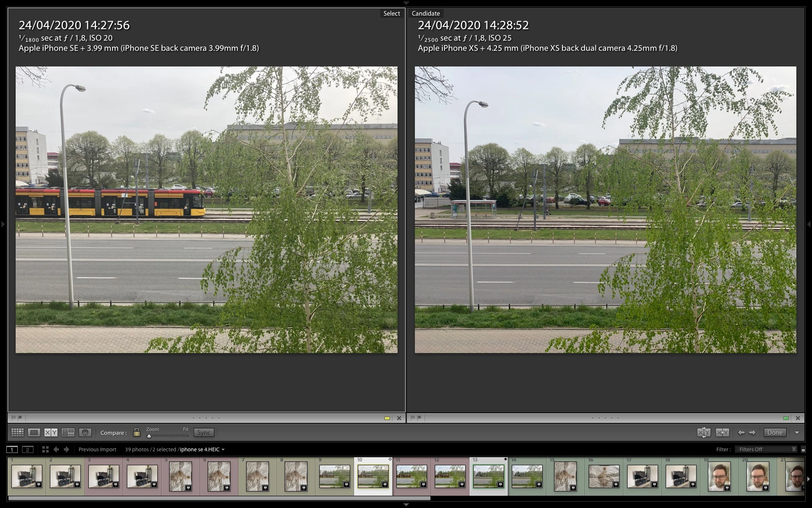Switch to main window display 1
Screen dimensions: 812x508
[x=12, y=449]
